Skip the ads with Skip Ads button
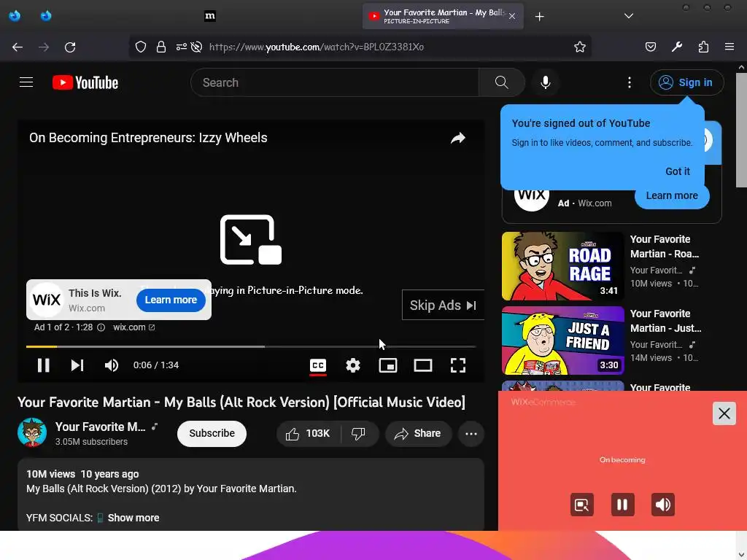The height and width of the screenshot is (560, 747). click(x=443, y=306)
